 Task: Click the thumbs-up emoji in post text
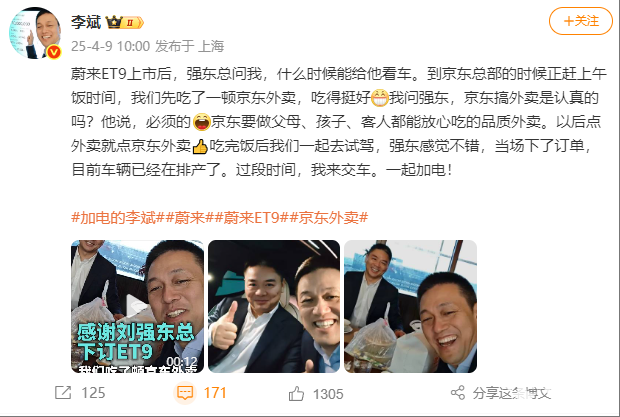pyautogui.click(x=200, y=146)
